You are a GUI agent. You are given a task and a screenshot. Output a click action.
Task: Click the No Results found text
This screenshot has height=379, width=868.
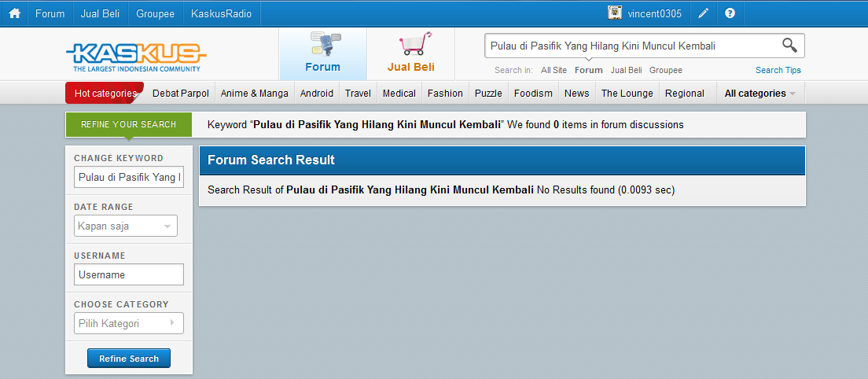coord(576,189)
